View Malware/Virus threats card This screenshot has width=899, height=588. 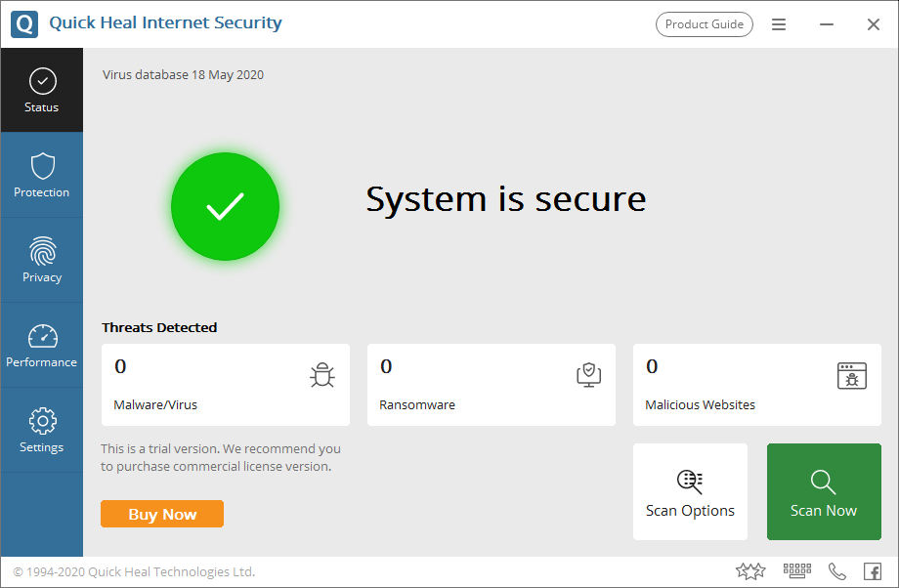click(225, 384)
